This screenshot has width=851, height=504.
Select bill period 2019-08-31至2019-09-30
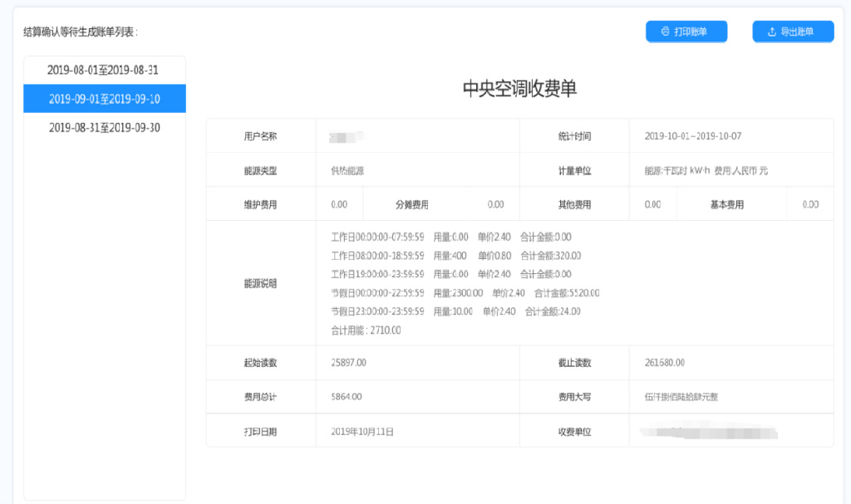pyautogui.click(x=105, y=128)
